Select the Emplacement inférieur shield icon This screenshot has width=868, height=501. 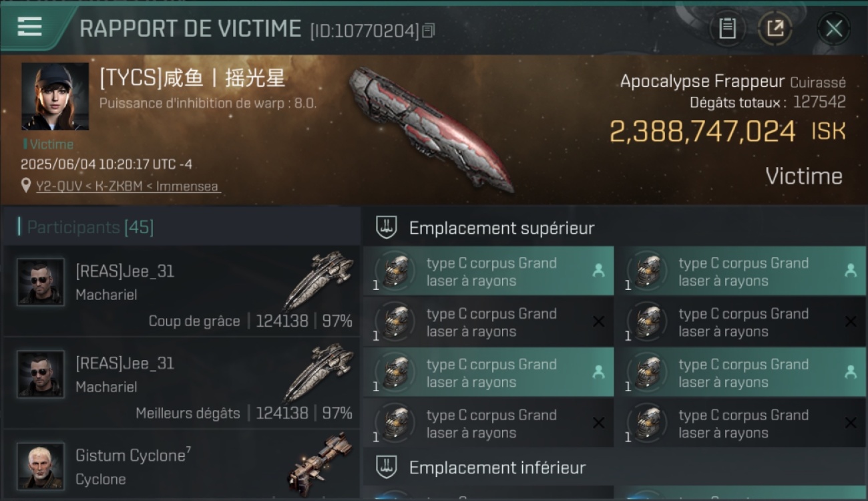(386, 467)
